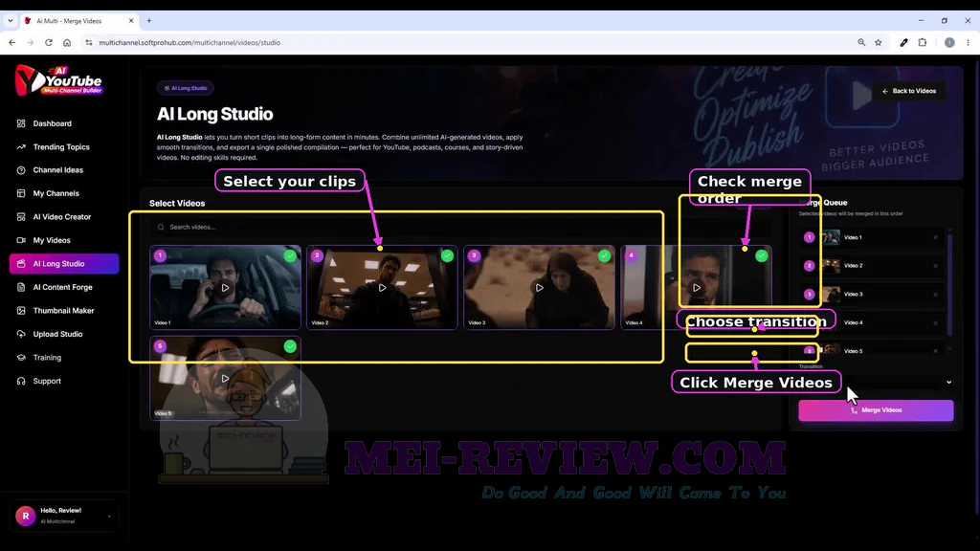Click the browser address bar URL
980x551 pixels.
pos(189,42)
